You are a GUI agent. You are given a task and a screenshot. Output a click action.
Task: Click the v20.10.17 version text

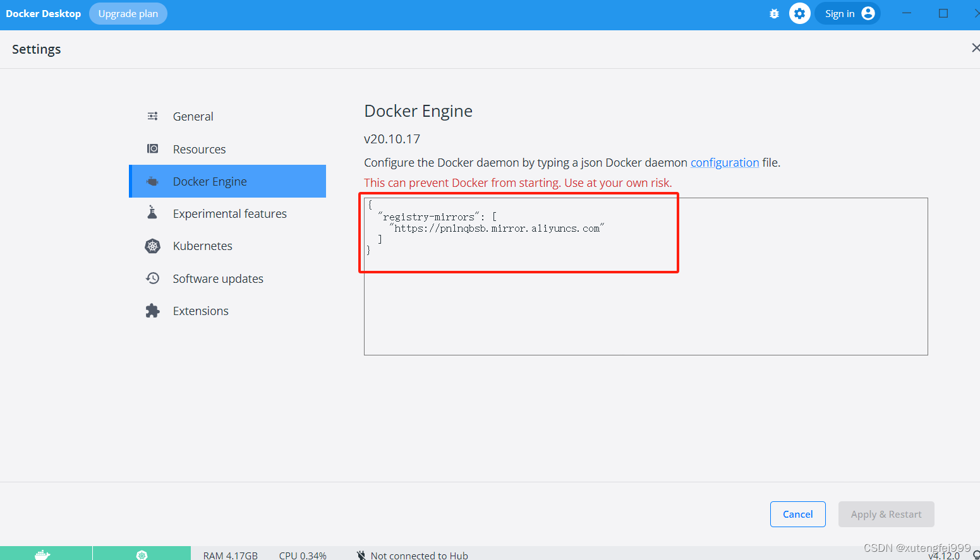point(392,139)
